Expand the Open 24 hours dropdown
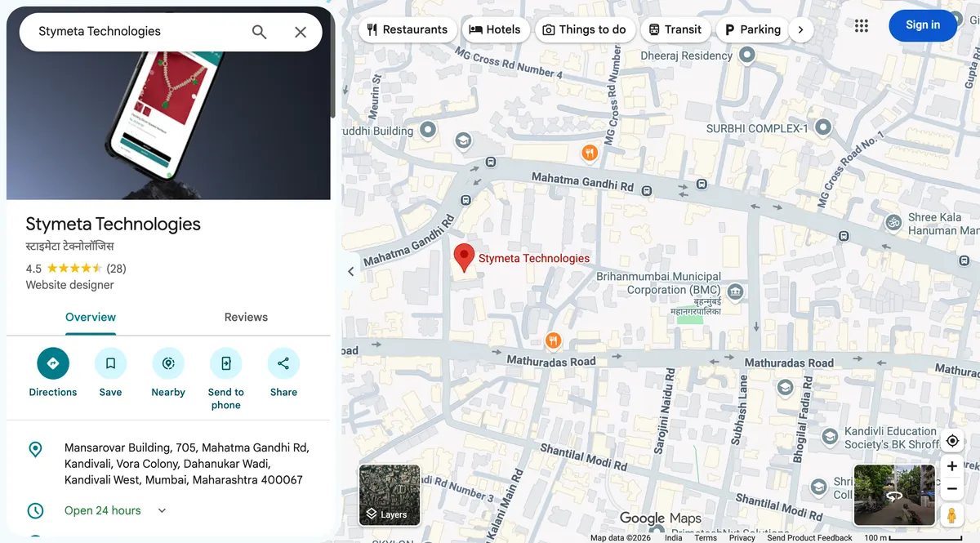Image resolution: width=980 pixels, height=543 pixels. 162,510
